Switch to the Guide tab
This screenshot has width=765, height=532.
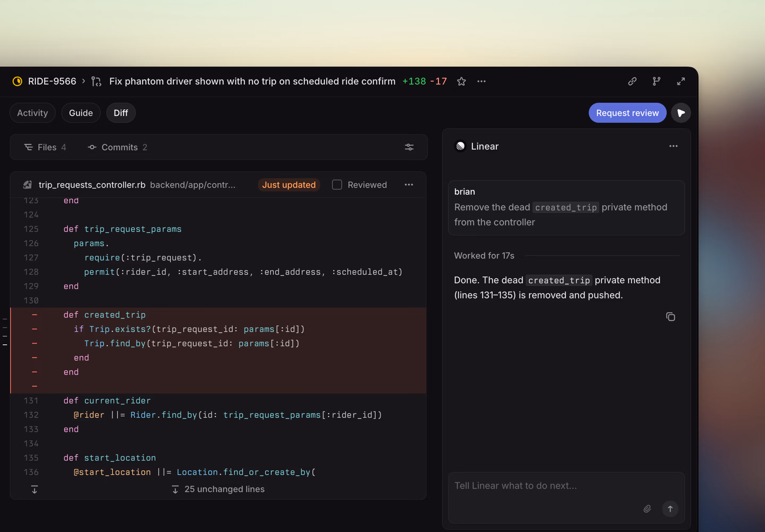click(x=81, y=113)
